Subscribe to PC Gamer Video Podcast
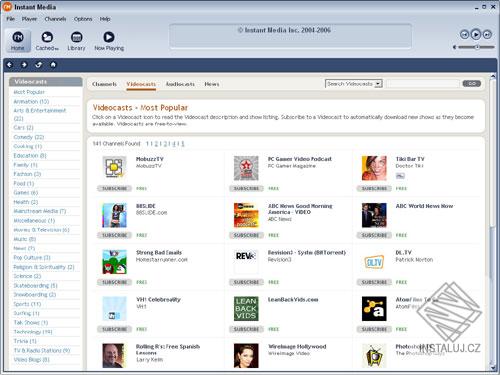Screen dimensions: 500x375 coord(246,189)
